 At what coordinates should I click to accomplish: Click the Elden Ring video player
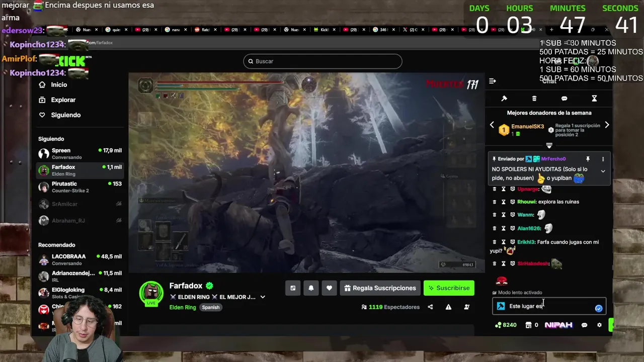click(x=306, y=172)
